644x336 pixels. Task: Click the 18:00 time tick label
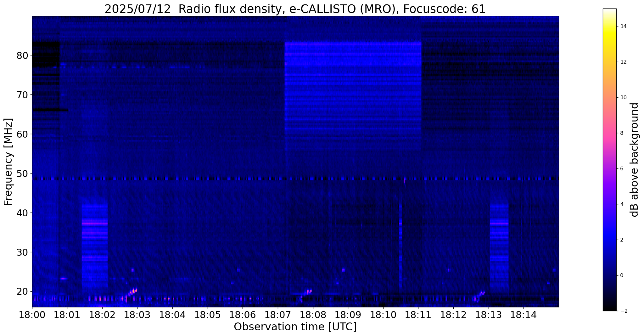[32, 315]
